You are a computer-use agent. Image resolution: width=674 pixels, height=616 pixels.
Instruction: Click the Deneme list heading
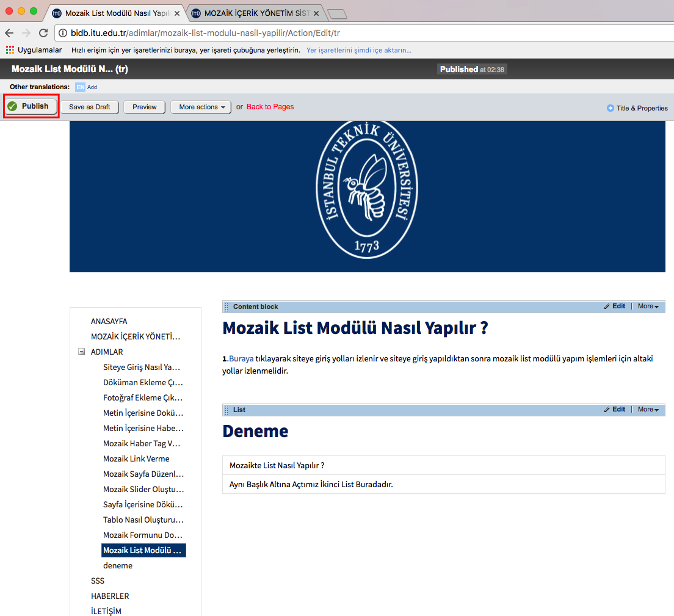click(x=255, y=431)
